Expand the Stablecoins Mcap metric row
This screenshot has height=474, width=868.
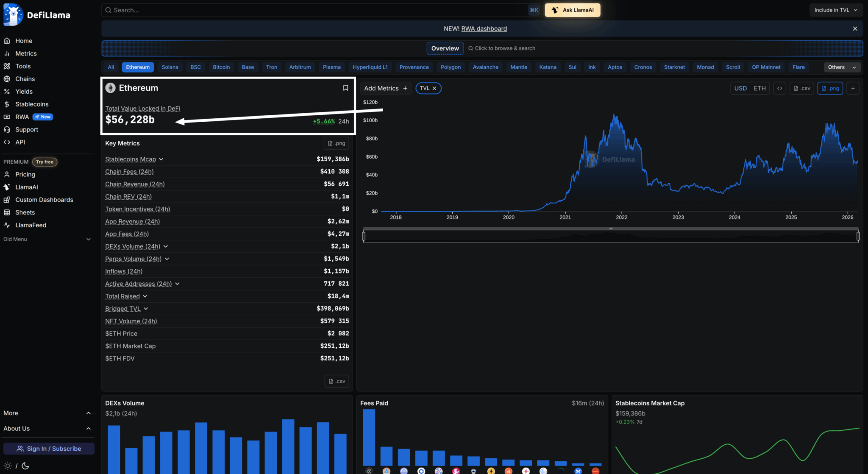point(161,159)
